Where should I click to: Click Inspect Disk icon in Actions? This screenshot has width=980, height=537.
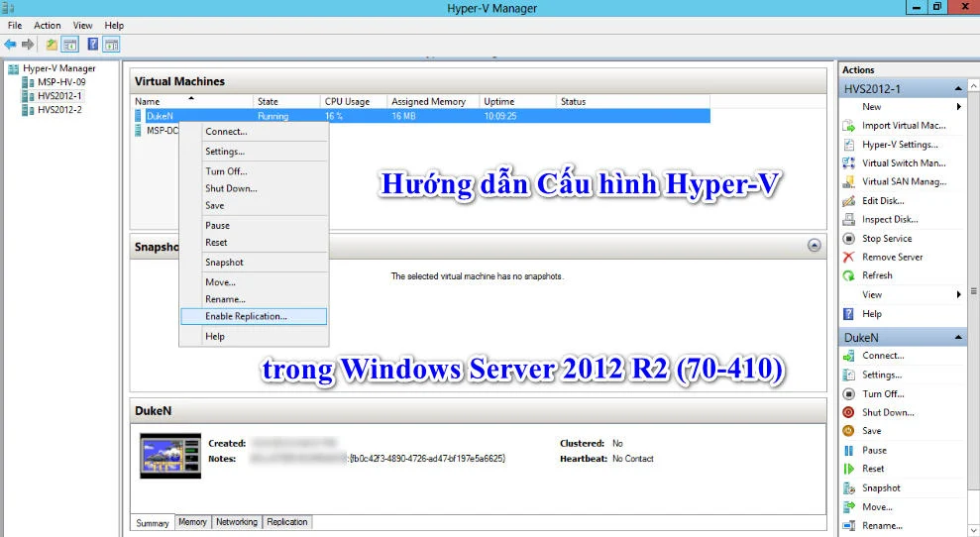(848, 219)
